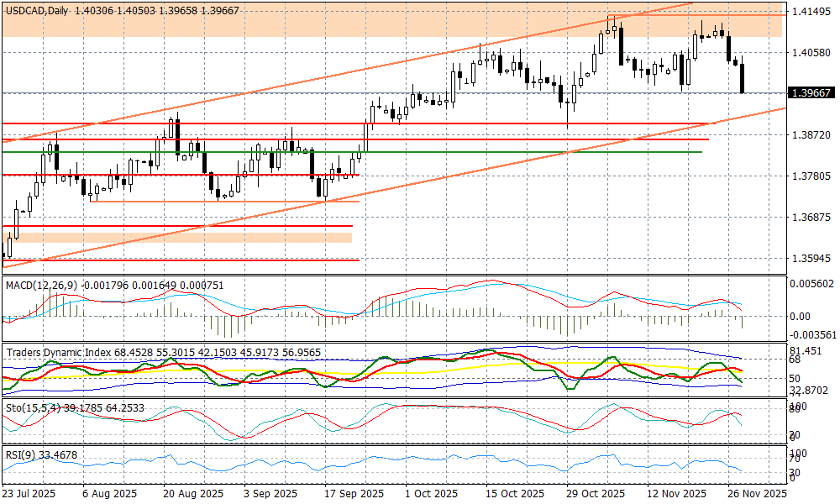Click the RSI(9) indicator label
This screenshot has height=504, width=840.
pyautogui.click(x=19, y=454)
